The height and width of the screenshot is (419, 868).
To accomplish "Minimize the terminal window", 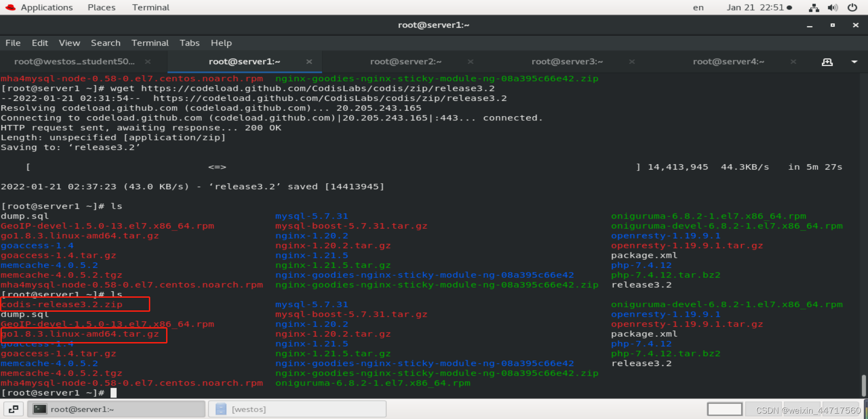I will [x=810, y=25].
